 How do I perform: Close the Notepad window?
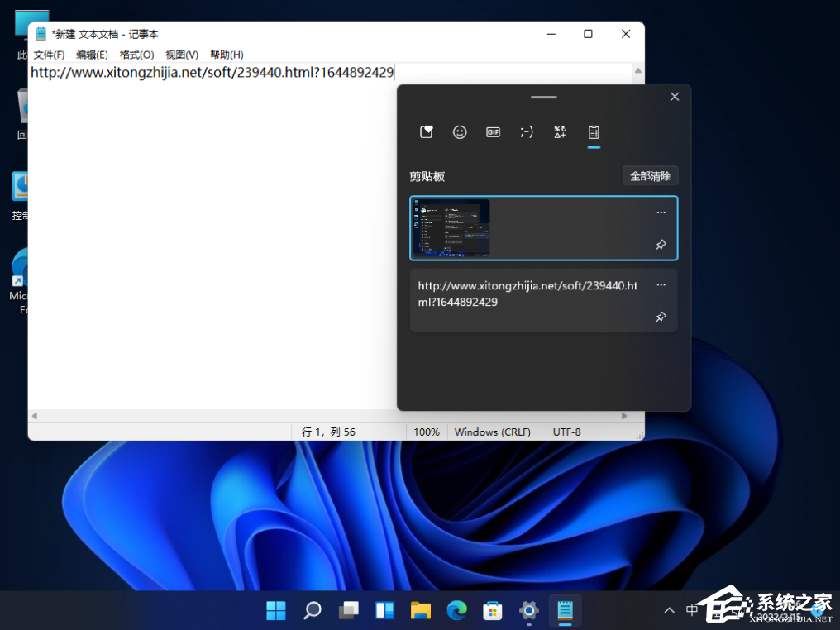[x=626, y=34]
